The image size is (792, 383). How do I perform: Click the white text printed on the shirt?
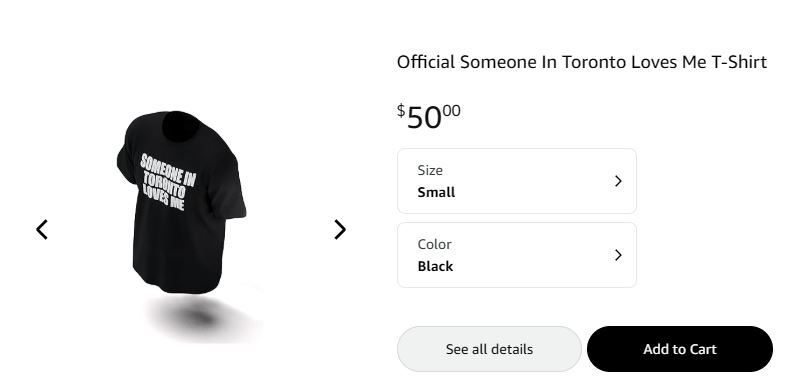click(168, 182)
